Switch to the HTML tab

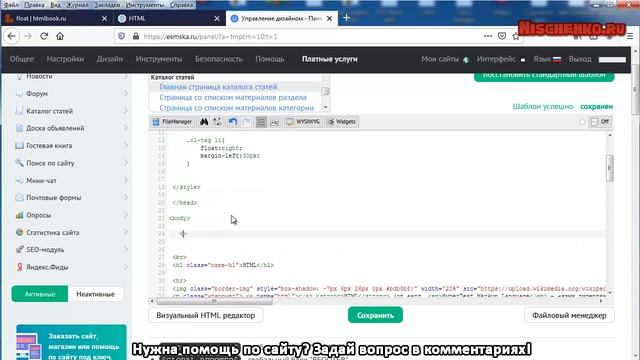pos(169,18)
